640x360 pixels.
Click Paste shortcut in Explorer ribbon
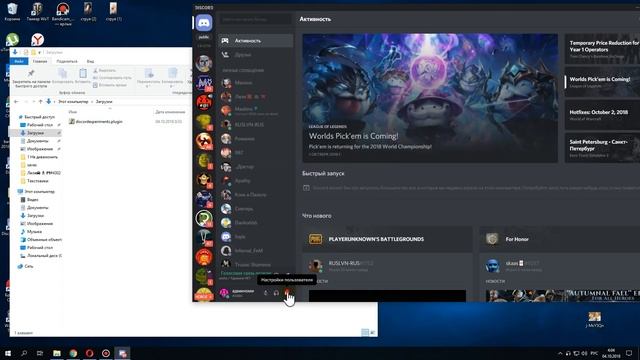[109, 85]
